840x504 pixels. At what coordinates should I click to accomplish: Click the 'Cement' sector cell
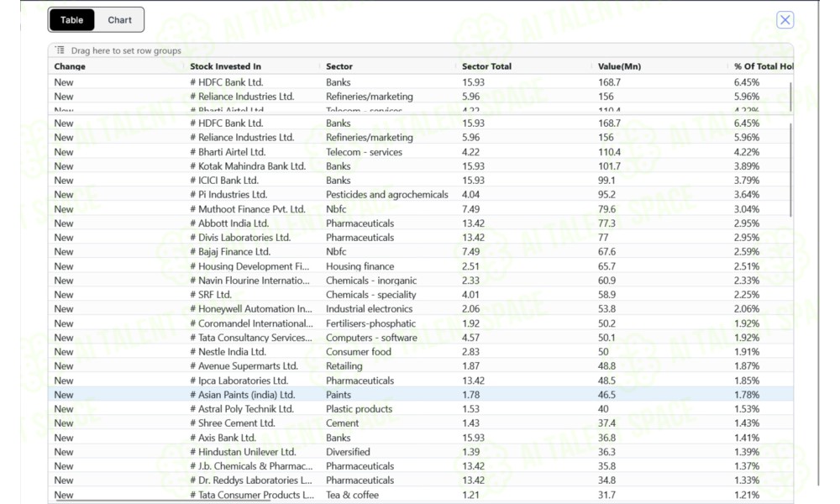[x=343, y=423]
